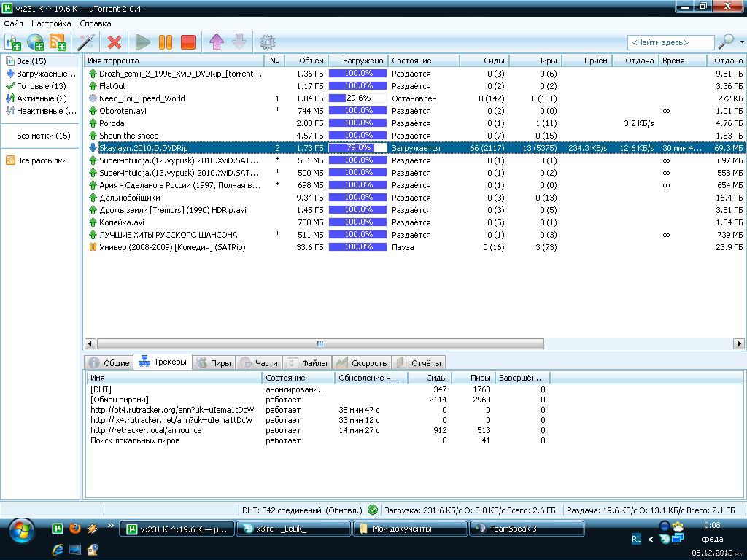The width and height of the screenshot is (747, 560).
Task: Switch to the 'Отчёты' tab
Action: coord(419,363)
